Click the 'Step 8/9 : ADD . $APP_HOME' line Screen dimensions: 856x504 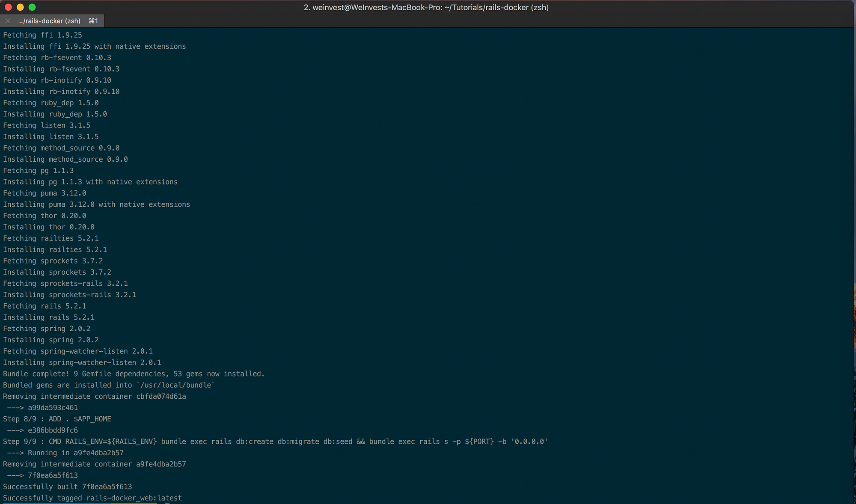point(57,419)
